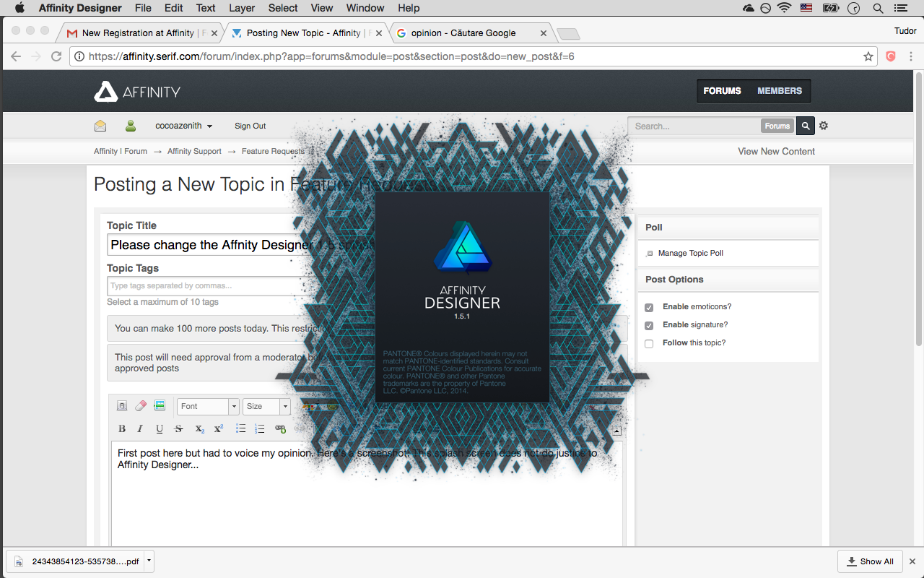Click the special BBCode insert icon
This screenshot has height=578, width=924.
coord(160,406)
